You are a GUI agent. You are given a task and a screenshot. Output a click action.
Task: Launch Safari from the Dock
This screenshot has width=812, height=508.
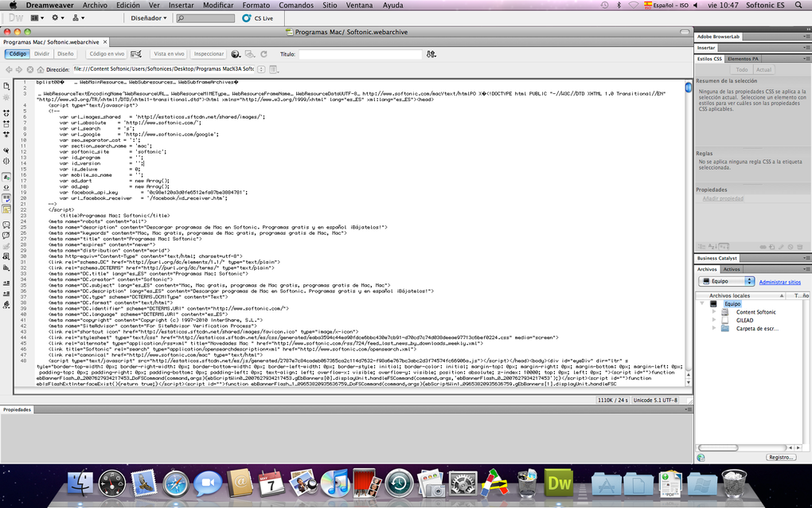[176, 483]
